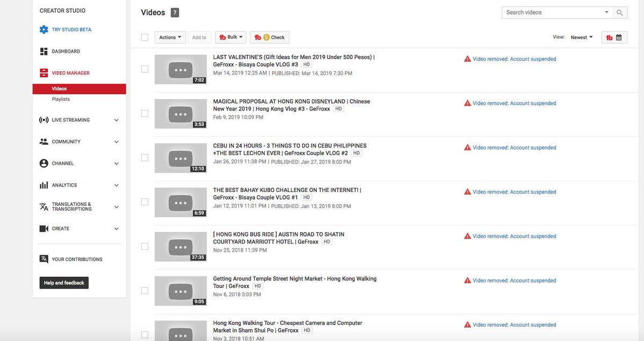
Task: Click warning icon on Bahay Kubo Challenge video
Action: pos(467,192)
